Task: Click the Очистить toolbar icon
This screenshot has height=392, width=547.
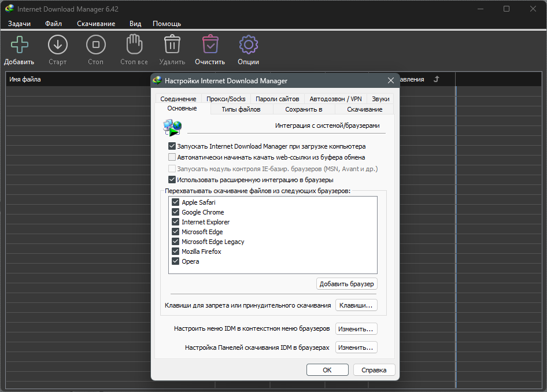Action: (210, 45)
